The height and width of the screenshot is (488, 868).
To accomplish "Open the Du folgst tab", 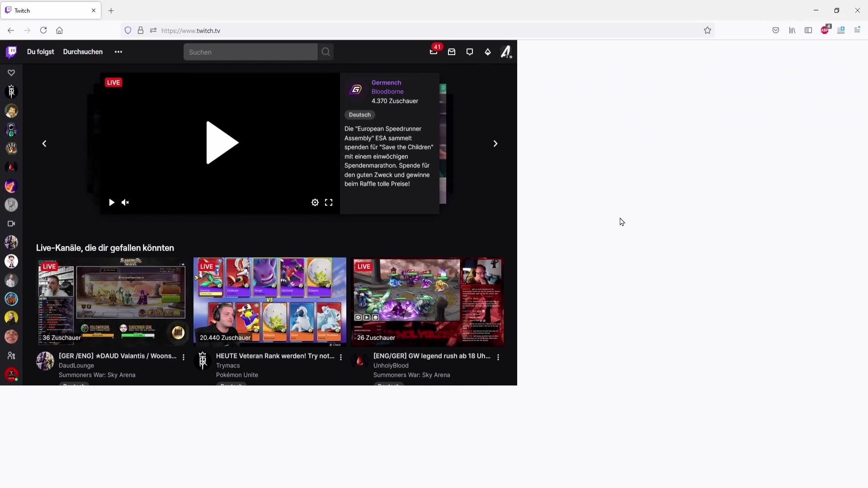I will click(41, 52).
